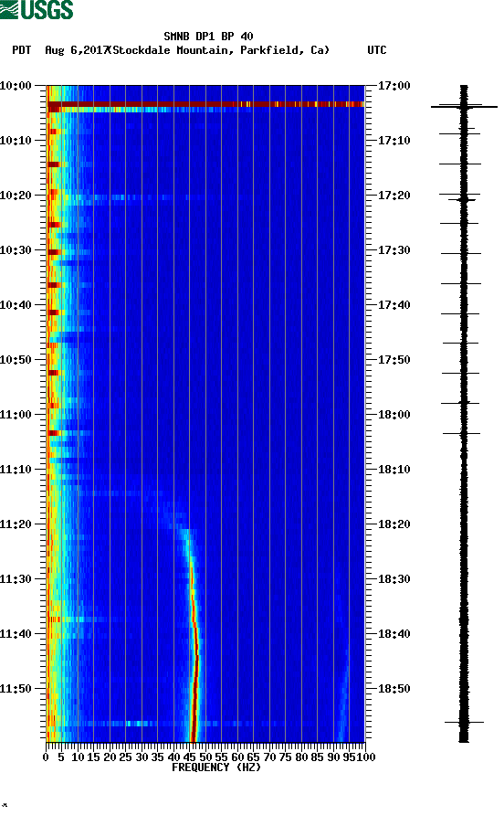Click the '17:50' UTC time label

tap(394, 360)
